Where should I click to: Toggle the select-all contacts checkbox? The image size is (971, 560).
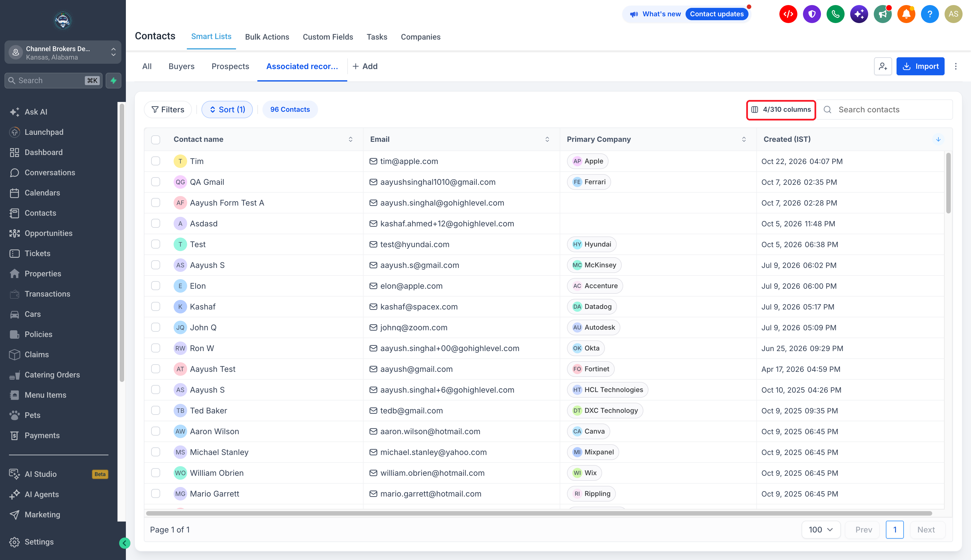coord(155,139)
